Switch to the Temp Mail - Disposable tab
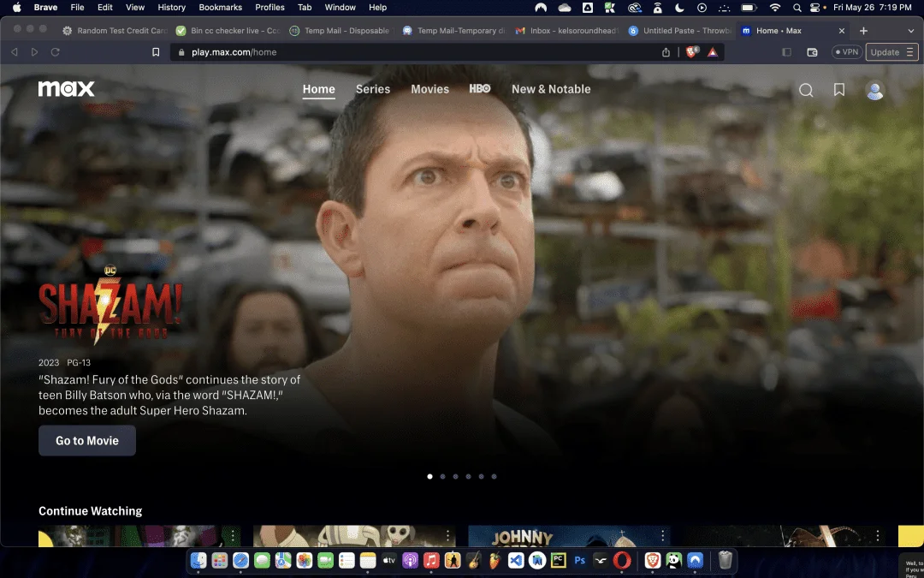924x578 pixels. [340, 31]
